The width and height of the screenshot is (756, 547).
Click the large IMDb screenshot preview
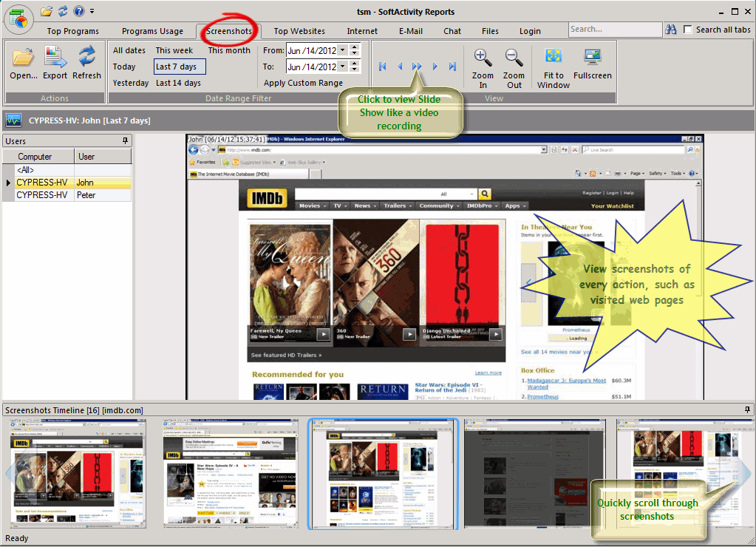tap(445, 268)
